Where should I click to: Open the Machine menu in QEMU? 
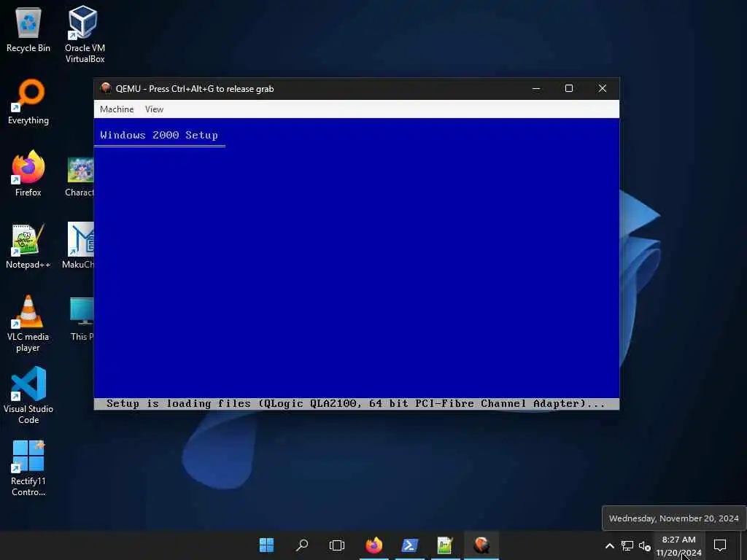click(117, 109)
